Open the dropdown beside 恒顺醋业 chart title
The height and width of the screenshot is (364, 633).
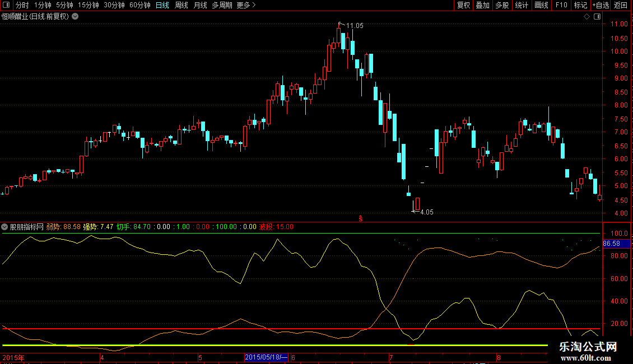75,17
